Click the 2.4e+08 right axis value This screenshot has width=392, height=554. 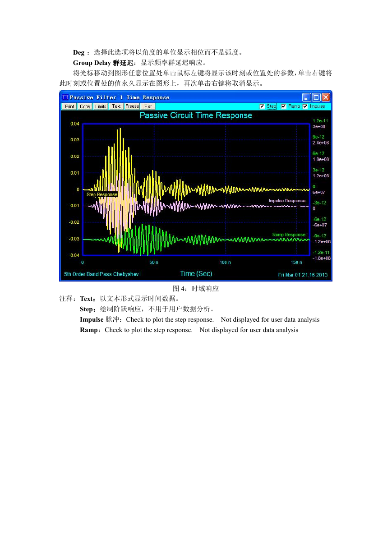tap(321, 143)
